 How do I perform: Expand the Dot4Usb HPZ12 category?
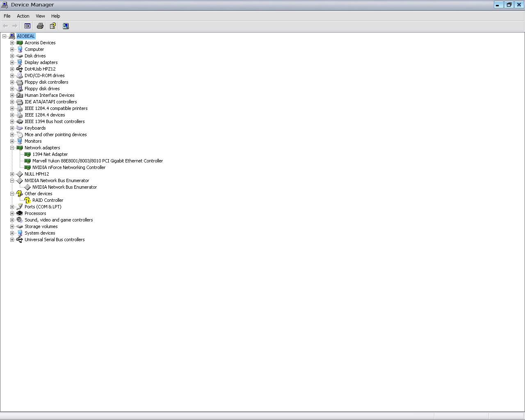click(x=12, y=69)
